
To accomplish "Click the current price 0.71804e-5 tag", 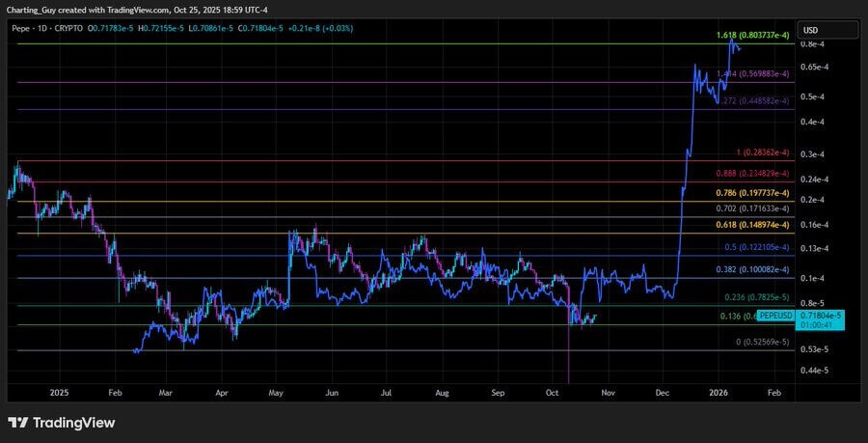I will pyautogui.click(x=820, y=316).
